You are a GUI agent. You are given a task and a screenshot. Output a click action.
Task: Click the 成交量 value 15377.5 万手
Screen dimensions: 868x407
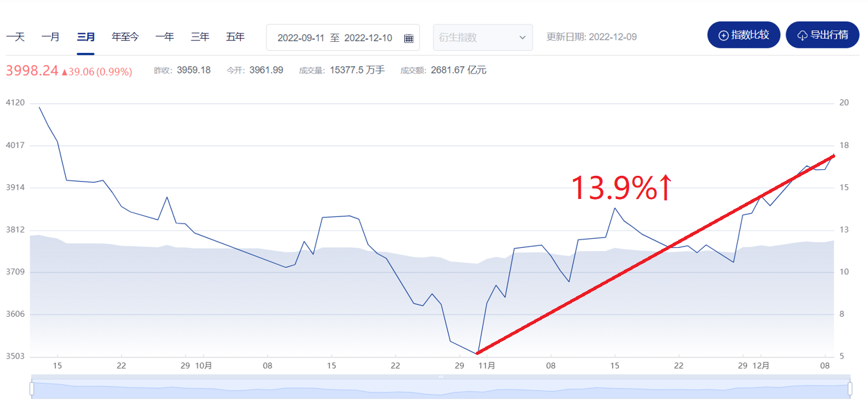pyautogui.click(x=357, y=70)
